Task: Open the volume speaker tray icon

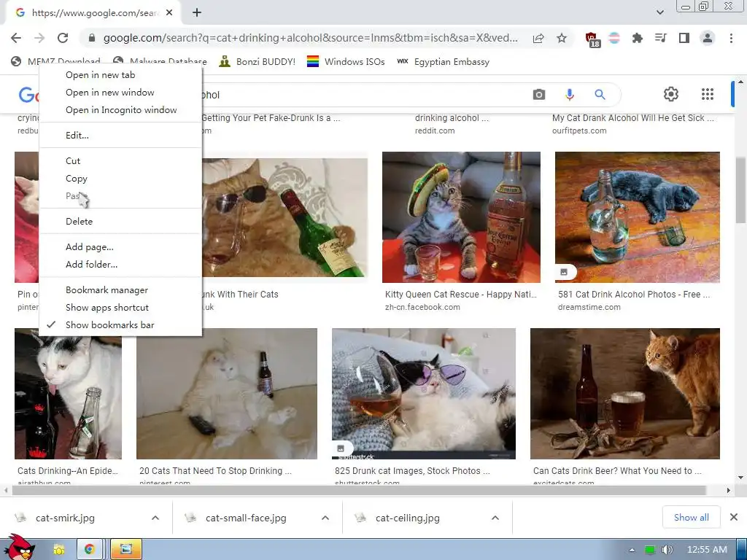Action: pyautogui.click(x=667, y=550)
